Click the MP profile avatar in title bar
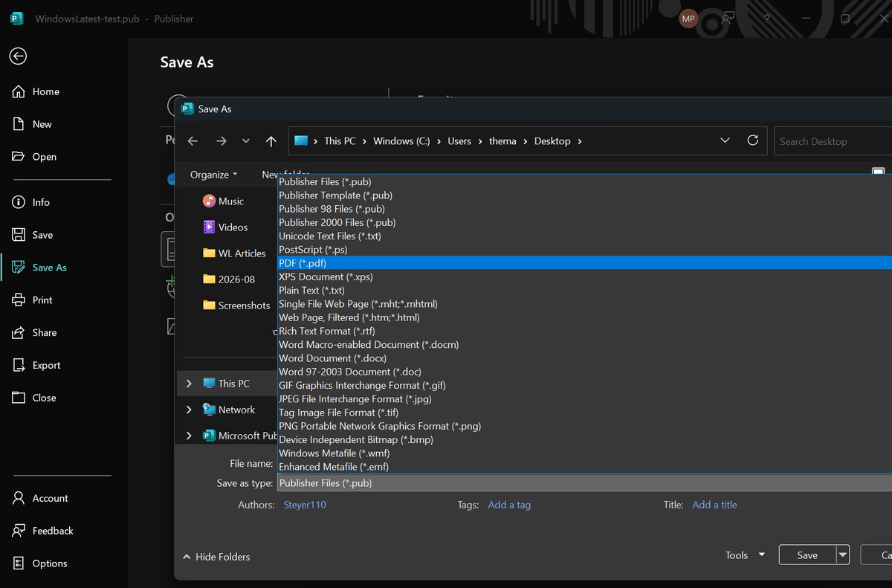The width and height of the screenshot is (892, 588). [x=688, y=19]
